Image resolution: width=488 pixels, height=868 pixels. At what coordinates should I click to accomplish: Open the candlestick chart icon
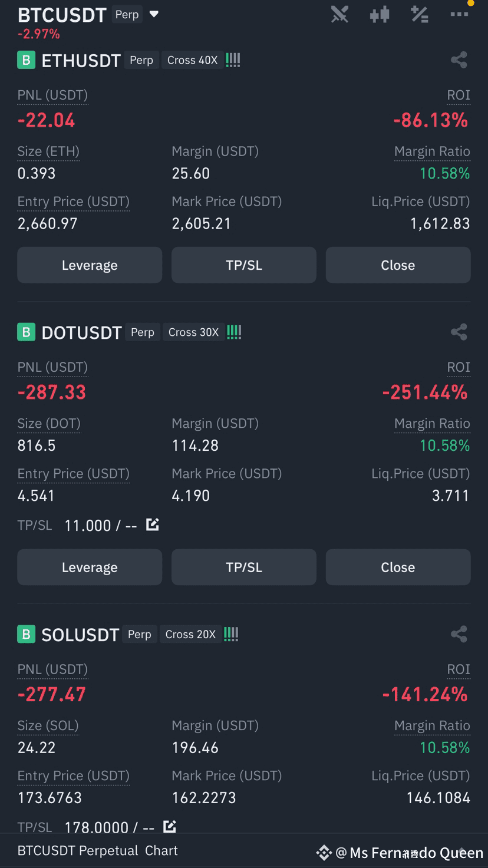[380, 14]
